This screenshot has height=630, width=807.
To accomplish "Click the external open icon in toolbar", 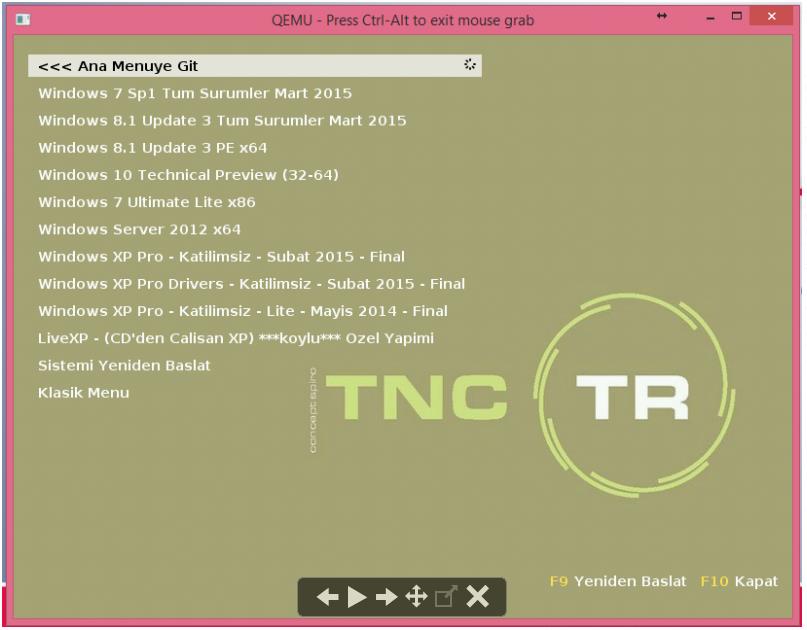I will click(446, 597).
